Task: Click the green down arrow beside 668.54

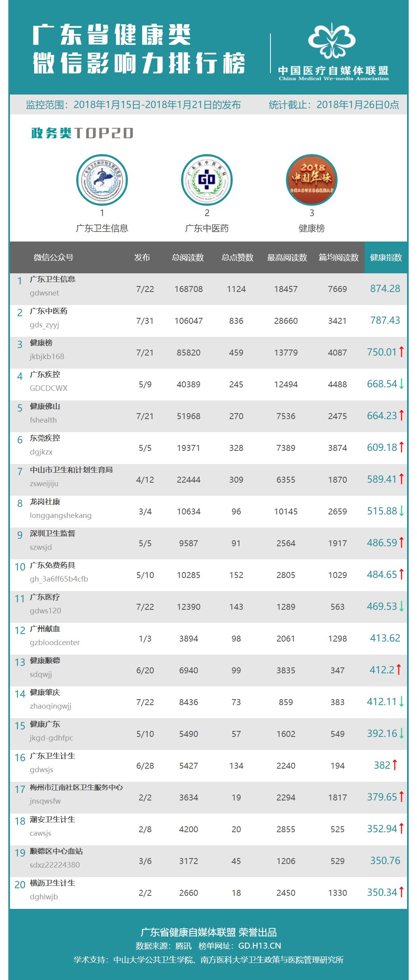Action: coord(402,384)
